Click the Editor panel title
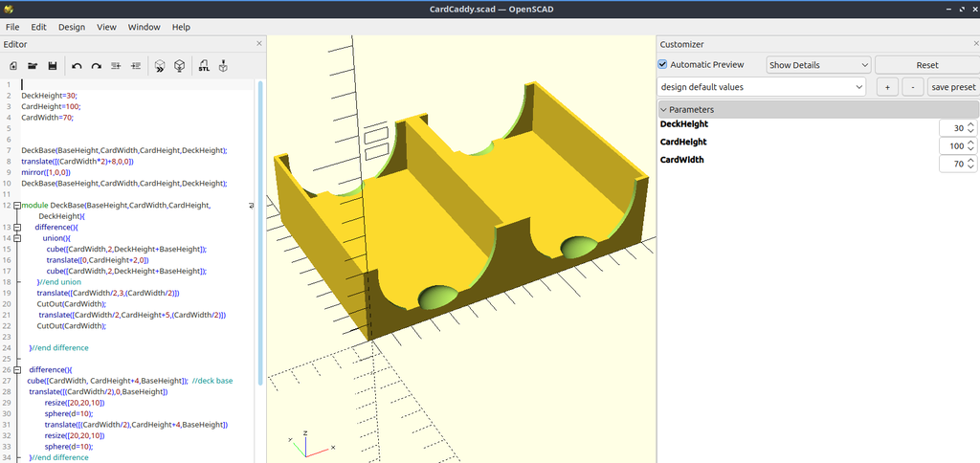Screen dimensions: 980x463 click(15, 44)
